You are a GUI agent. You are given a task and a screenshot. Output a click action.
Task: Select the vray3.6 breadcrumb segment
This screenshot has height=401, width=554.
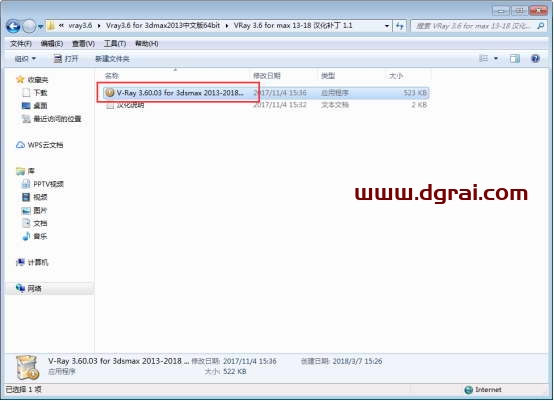[80, 25]
